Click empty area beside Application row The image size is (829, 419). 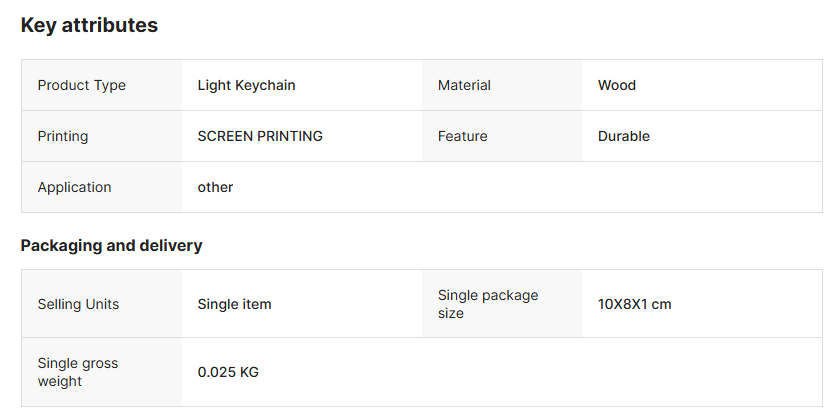[x=582, y=187]
